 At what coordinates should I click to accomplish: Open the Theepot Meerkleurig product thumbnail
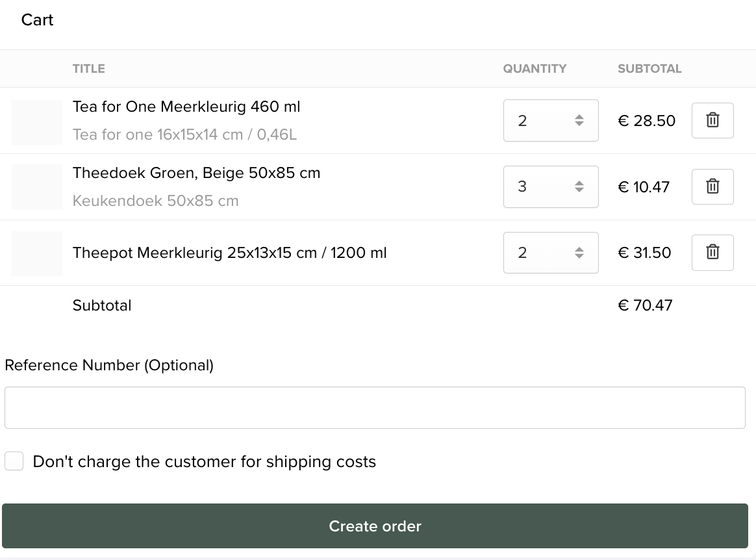click(37, 254)
